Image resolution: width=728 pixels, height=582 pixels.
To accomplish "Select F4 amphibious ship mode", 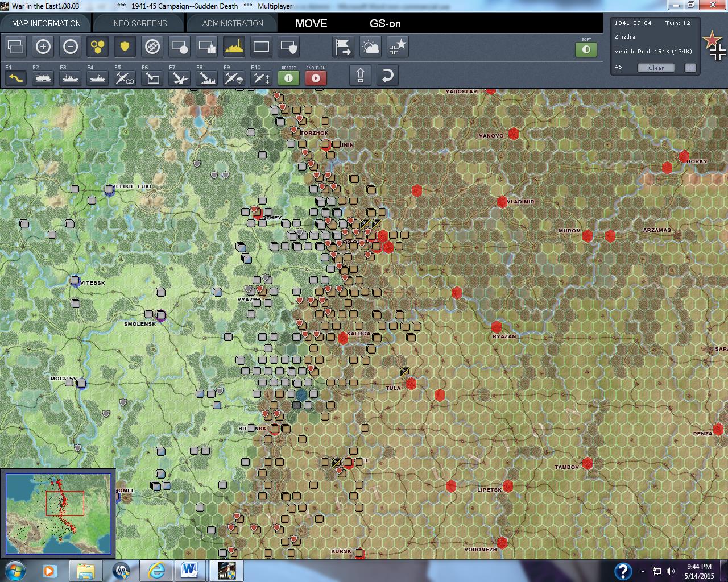I will tap(98, 77).
